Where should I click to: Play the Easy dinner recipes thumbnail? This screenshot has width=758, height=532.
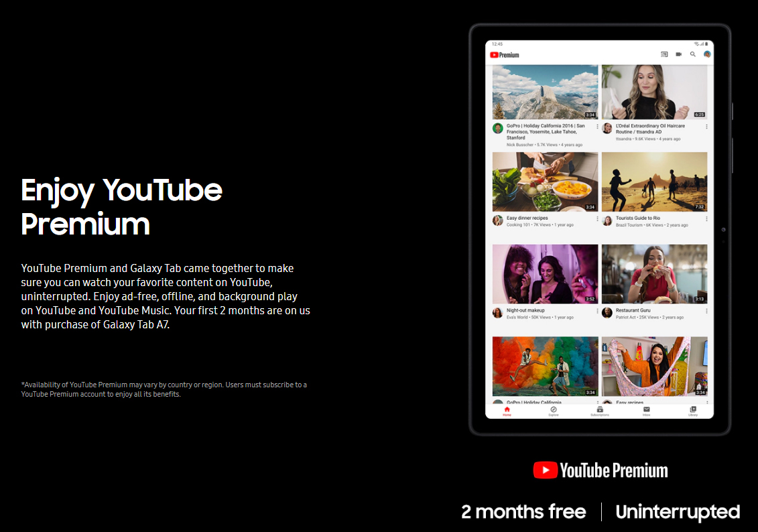pyautogui.click(x=545, y=182)
